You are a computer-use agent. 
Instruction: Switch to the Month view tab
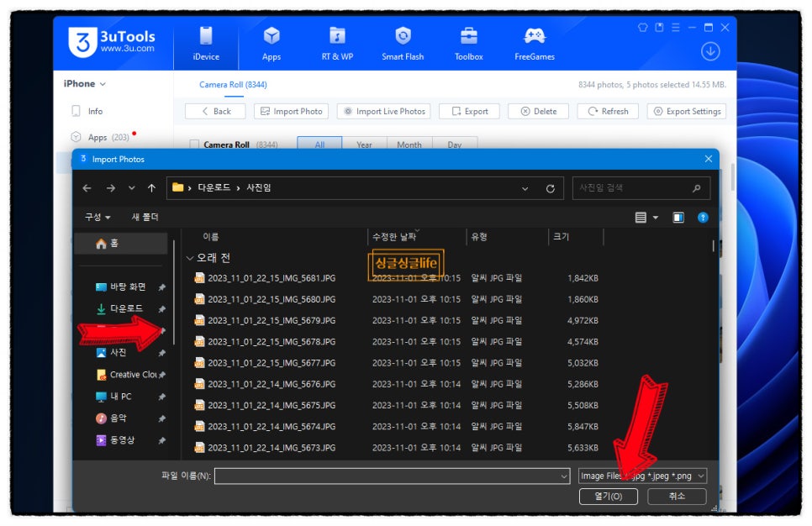[409, 145]
